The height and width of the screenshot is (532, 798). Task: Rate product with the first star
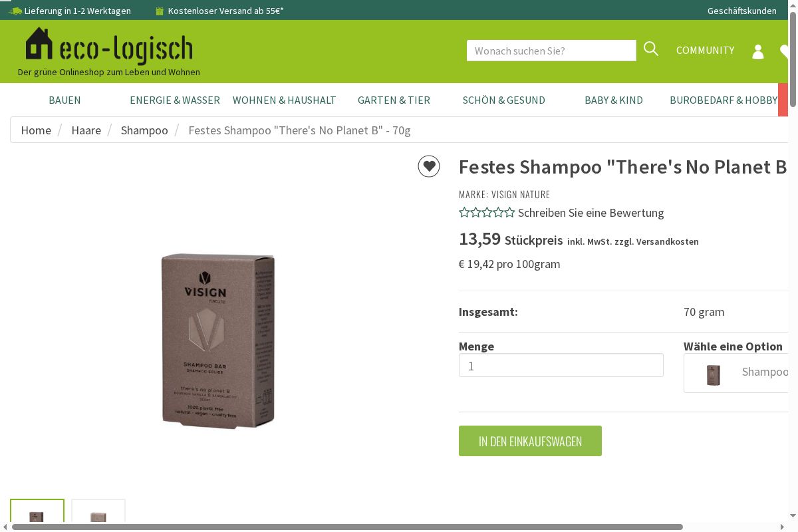pyautogui.click(x=464, y=213)
